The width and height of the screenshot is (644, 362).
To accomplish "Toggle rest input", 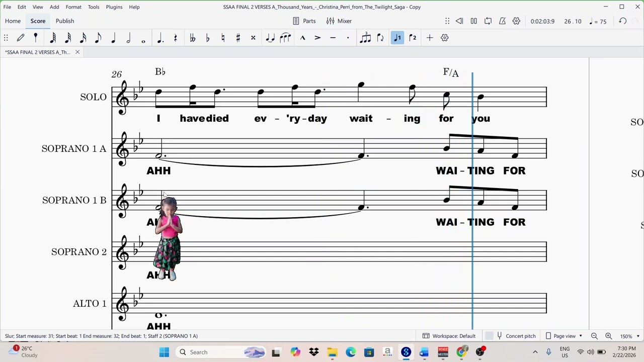I will (x=176, y=38).
